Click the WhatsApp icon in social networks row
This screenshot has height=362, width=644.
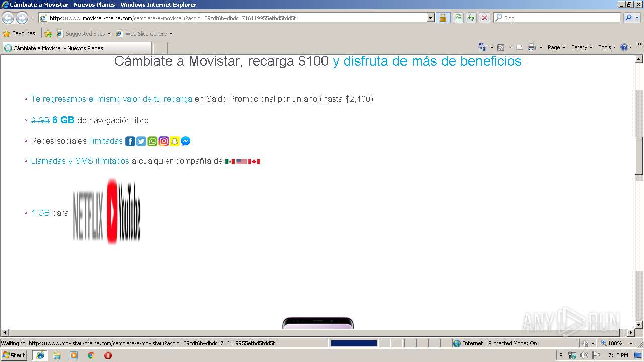pos(152,141)
